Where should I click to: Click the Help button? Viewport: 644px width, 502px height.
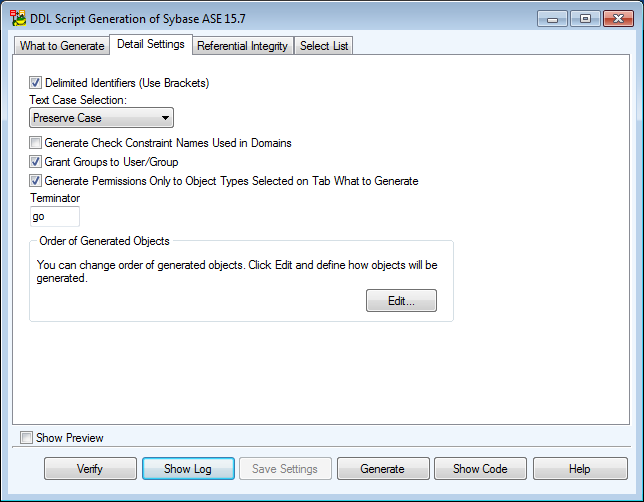coord(579,469)
